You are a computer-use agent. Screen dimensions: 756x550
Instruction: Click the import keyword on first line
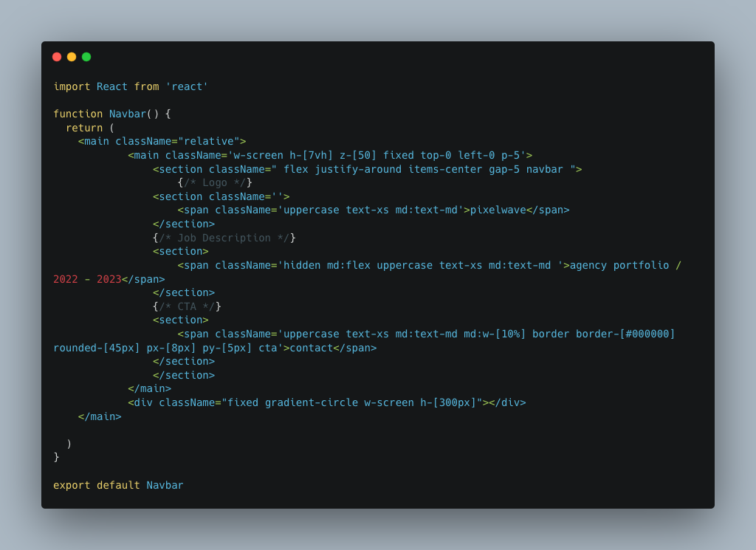(x=72, y=86)
